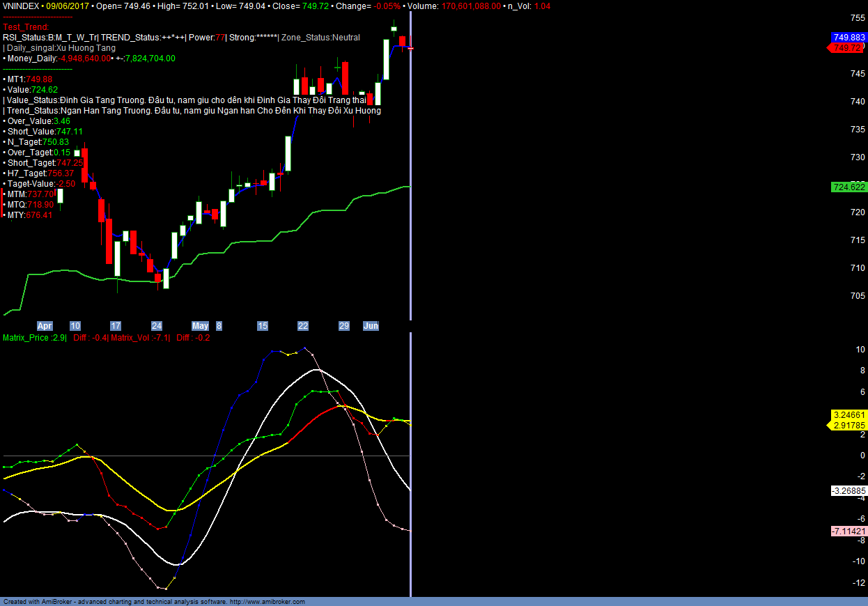Click the Matrix_Price indicator label

[35, 338]
